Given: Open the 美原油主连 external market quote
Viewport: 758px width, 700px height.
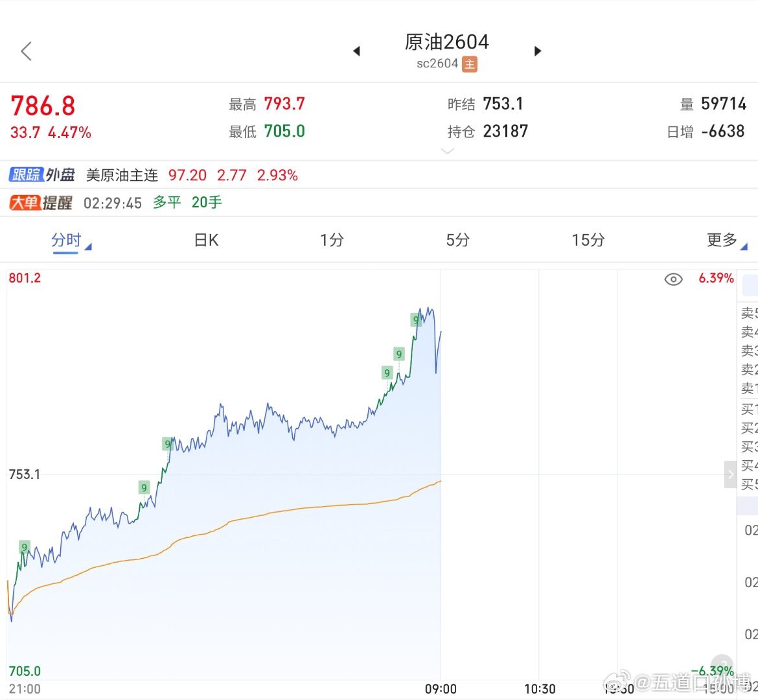Looking at the screenshot, I should [x=122, y=175].
